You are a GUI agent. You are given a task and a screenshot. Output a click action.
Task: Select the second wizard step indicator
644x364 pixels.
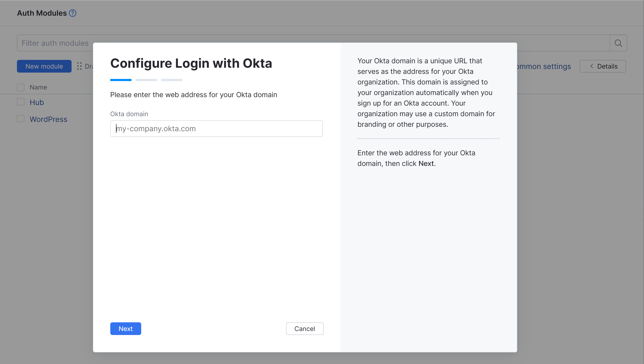146,80
